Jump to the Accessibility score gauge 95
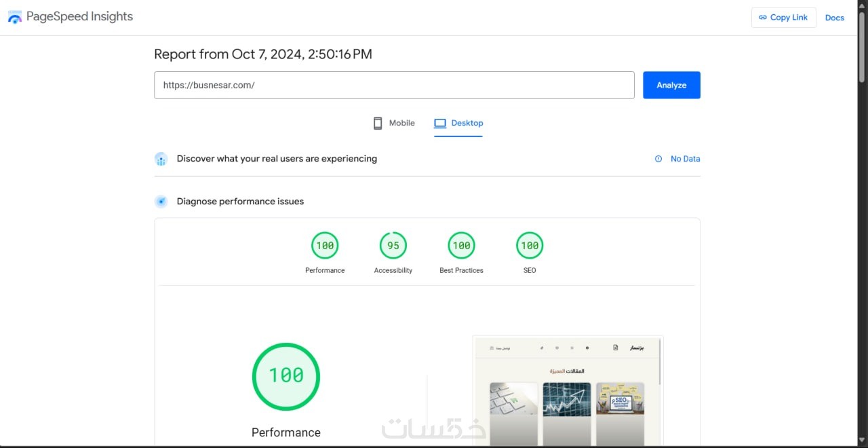Viewport: 868px width, 448px height. coord(393,246)
